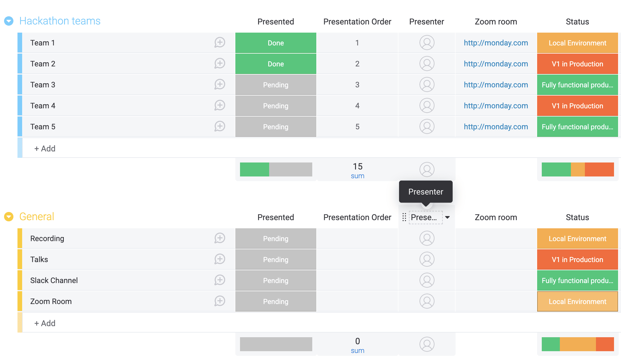Screen dimensions: 621x364
Task: Open conversation icon for Team 5
Action: tap(220, 126)
